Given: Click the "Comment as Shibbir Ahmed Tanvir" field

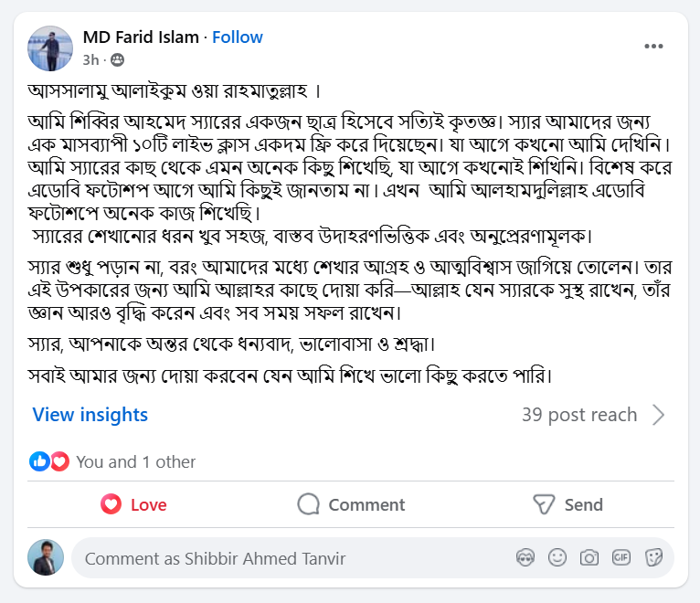Looking at the screenshot, I should [292, 557].
